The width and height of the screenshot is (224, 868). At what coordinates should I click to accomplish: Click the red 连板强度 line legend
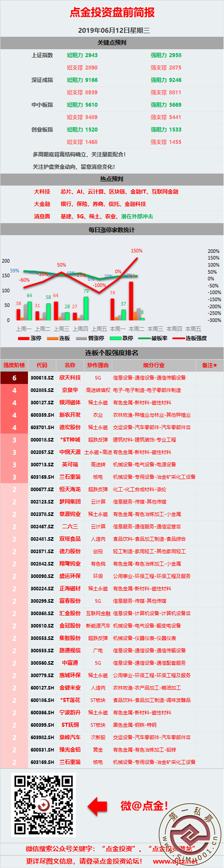click(x=179, y=338)
